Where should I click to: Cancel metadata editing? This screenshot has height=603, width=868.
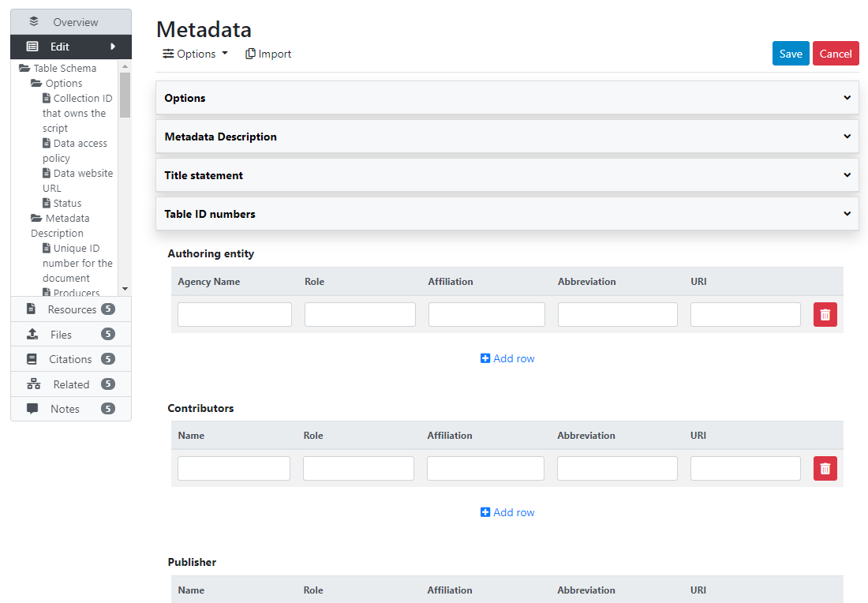836,54
